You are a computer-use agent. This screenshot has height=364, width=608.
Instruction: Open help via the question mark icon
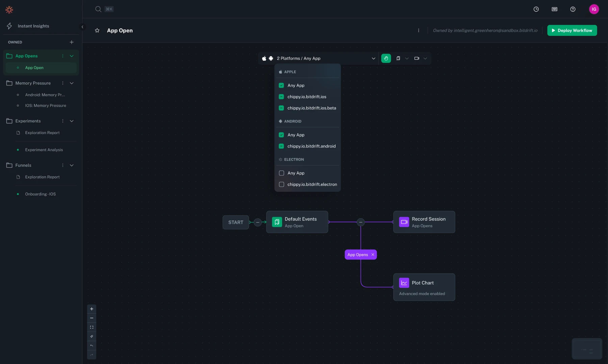573,9
